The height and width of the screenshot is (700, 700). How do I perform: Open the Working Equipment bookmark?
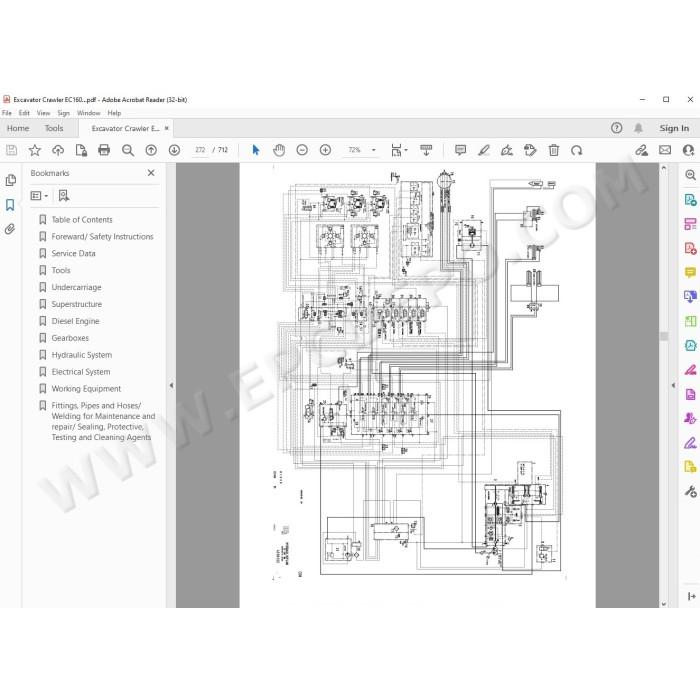click(x=86, y=389)
